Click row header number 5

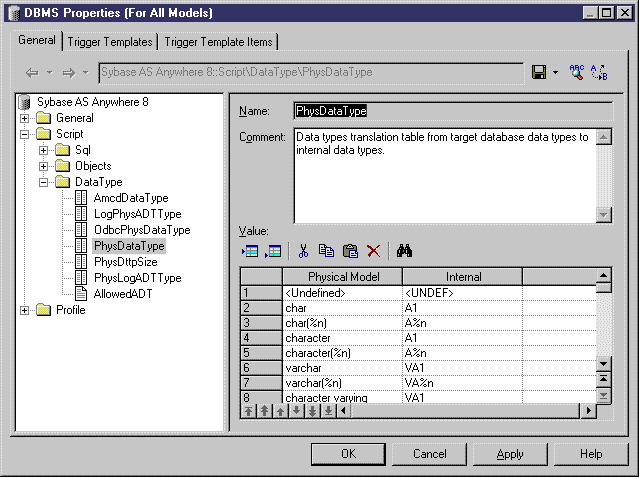point(261,353)
